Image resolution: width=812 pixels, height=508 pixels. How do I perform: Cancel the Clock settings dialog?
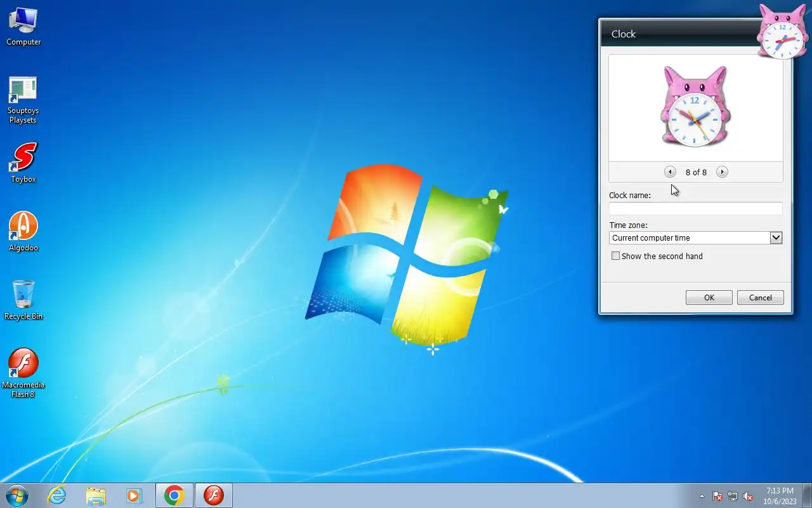point(761,297)
